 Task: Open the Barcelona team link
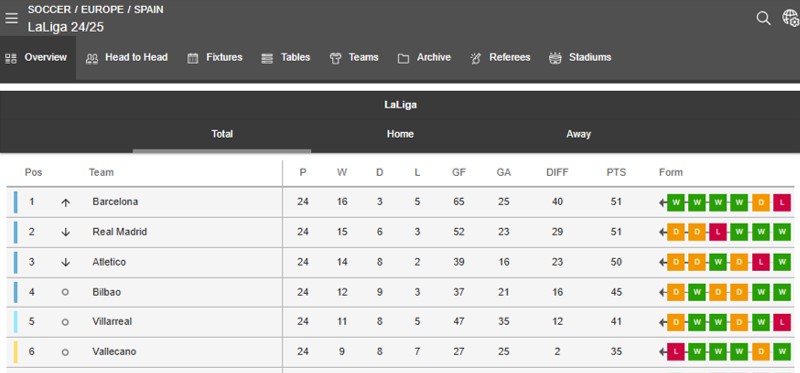click(115, 202)
